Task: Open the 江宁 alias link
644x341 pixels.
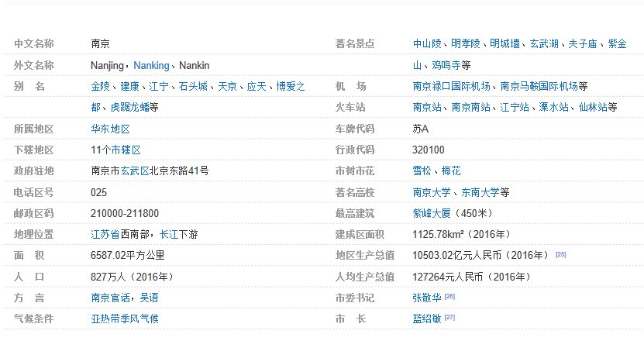Action: [159, 86]
